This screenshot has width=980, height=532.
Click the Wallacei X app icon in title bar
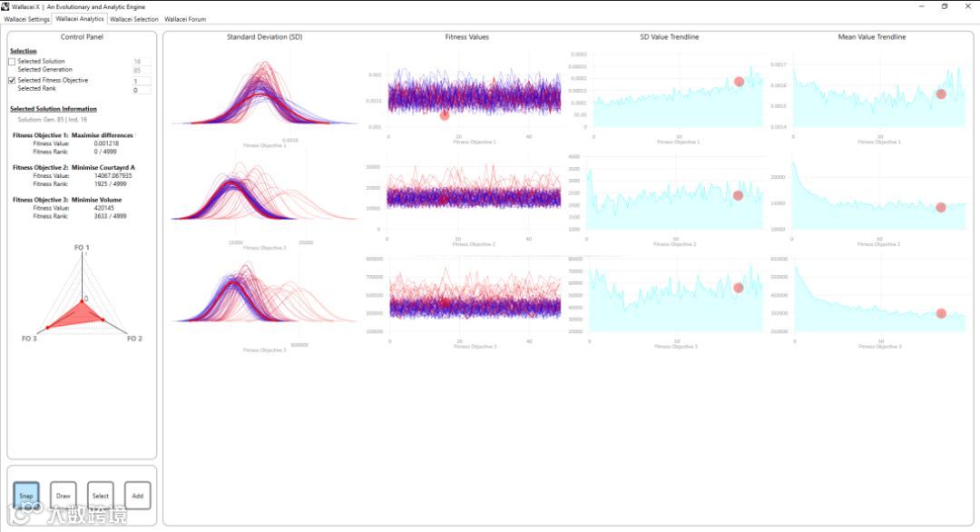coord(5,6)
